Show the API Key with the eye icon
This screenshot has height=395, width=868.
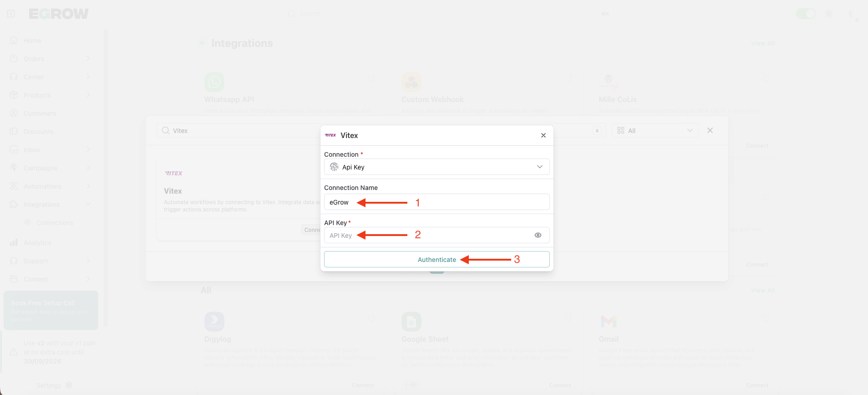pos(538,235)
